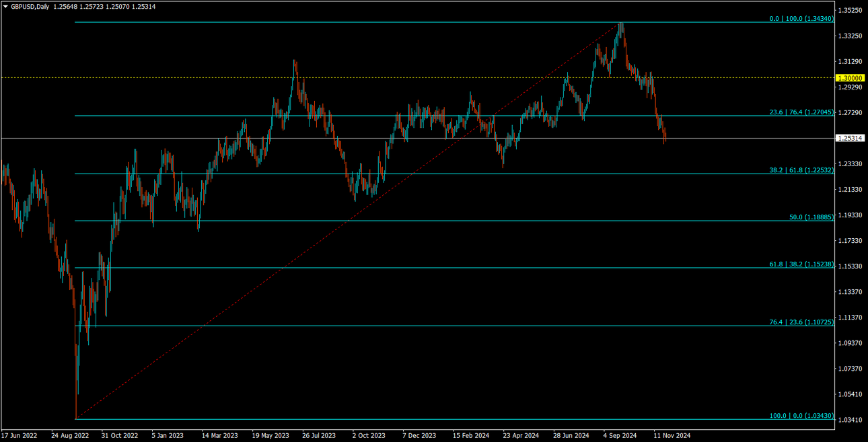Click the 1.31290 price axis value
Screen dimensions: 868x442
click(x=851, y=61)
